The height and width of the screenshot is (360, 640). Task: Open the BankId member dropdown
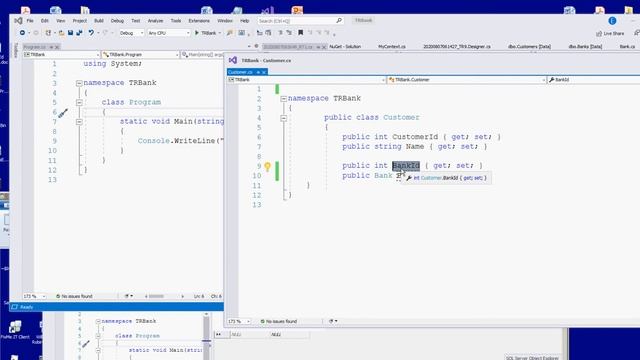coord(594,80)
